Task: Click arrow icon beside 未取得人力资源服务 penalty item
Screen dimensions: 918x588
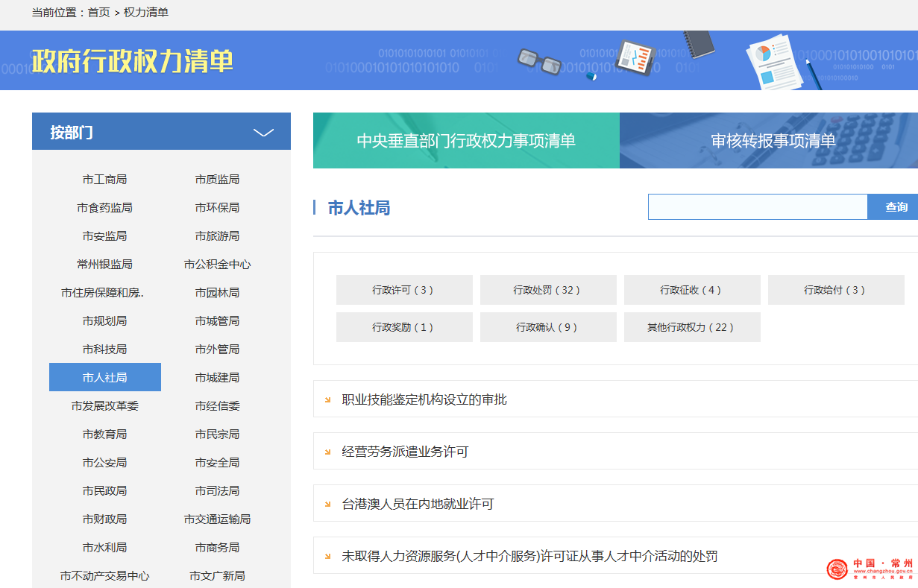Action: pos(327,557)
